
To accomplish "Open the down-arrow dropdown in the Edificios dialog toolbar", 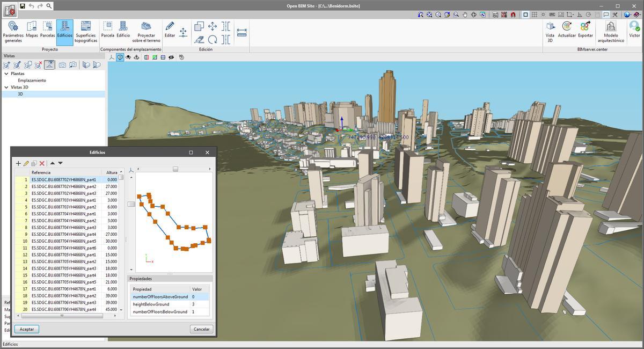I will click(x=60, y=163).
